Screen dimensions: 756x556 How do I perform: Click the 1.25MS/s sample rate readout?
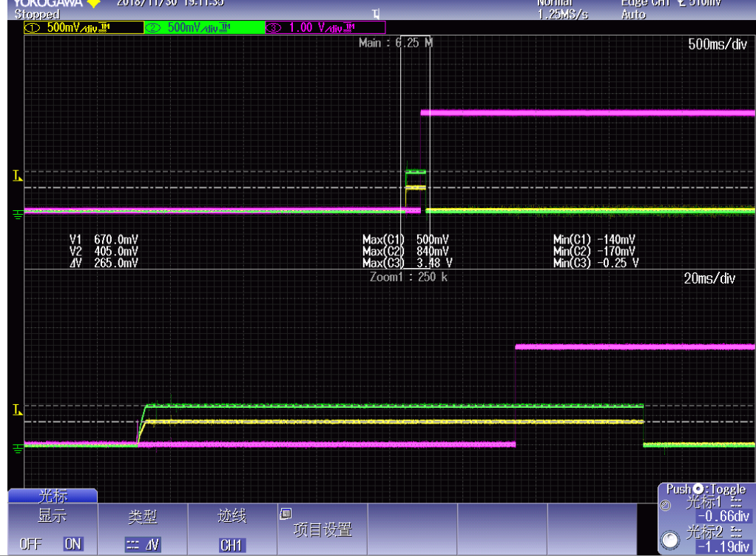coord(563,15)
